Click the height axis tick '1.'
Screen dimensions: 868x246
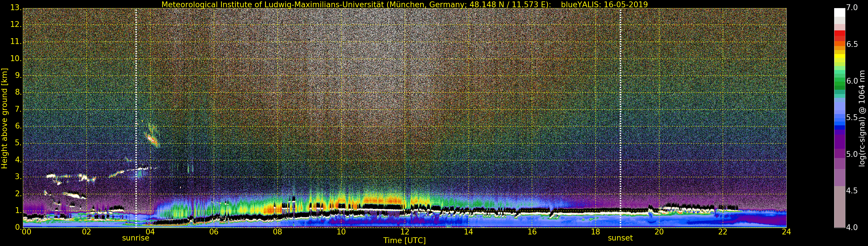coord(18,210)
